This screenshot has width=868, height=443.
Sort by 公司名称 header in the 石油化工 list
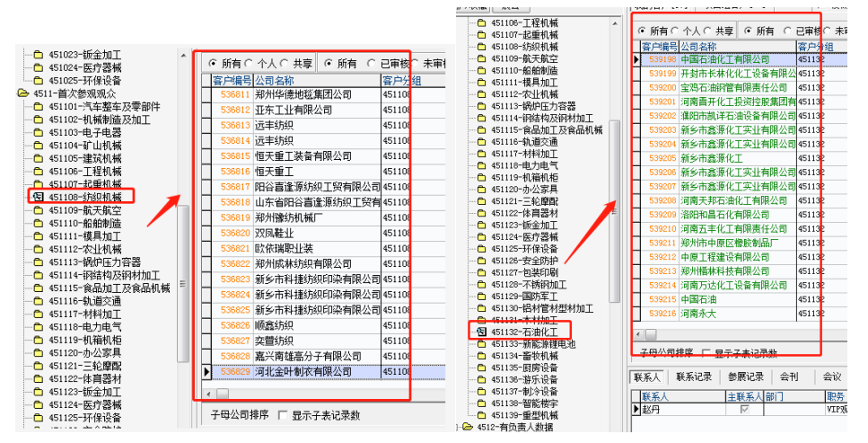point(738,47)
